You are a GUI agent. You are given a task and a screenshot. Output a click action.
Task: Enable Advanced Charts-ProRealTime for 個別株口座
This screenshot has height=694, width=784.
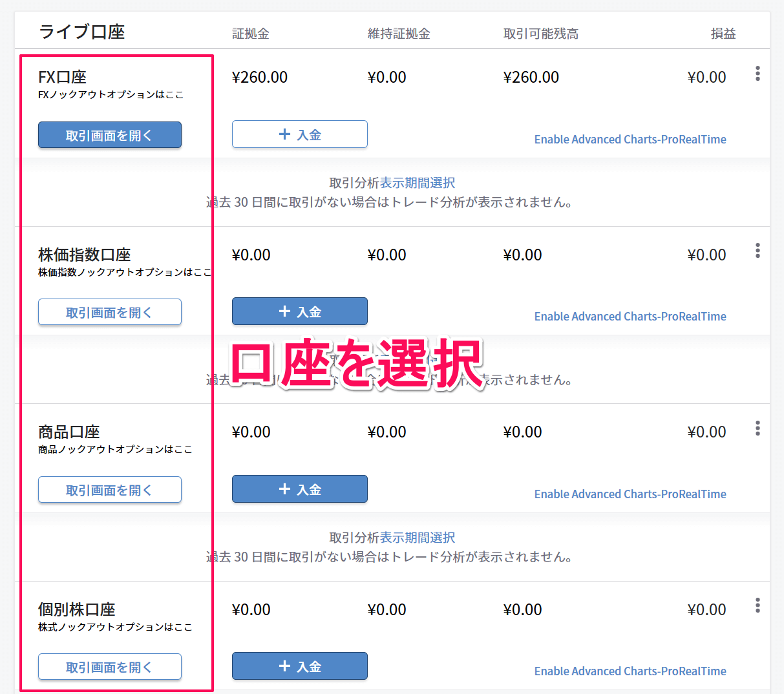[x=630, y=671]
